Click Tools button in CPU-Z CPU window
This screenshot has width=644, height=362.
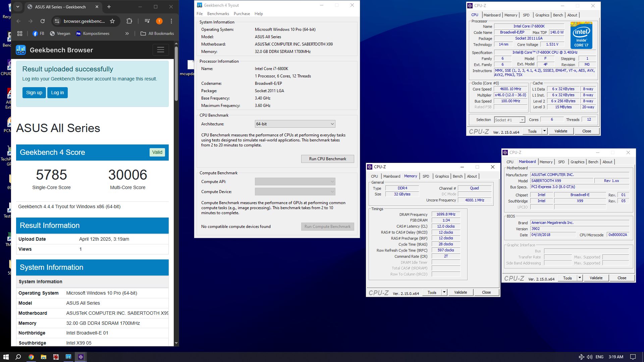(x=532, y=131)
